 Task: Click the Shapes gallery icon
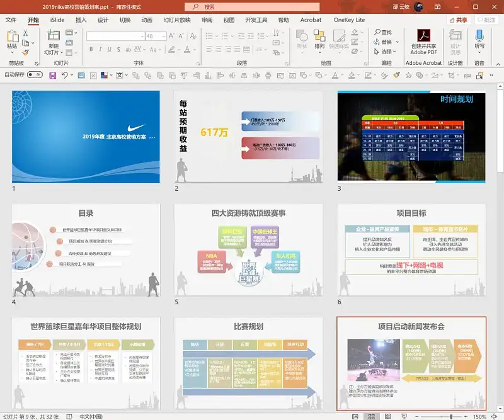pyautogui.click(x=302, y=35)
